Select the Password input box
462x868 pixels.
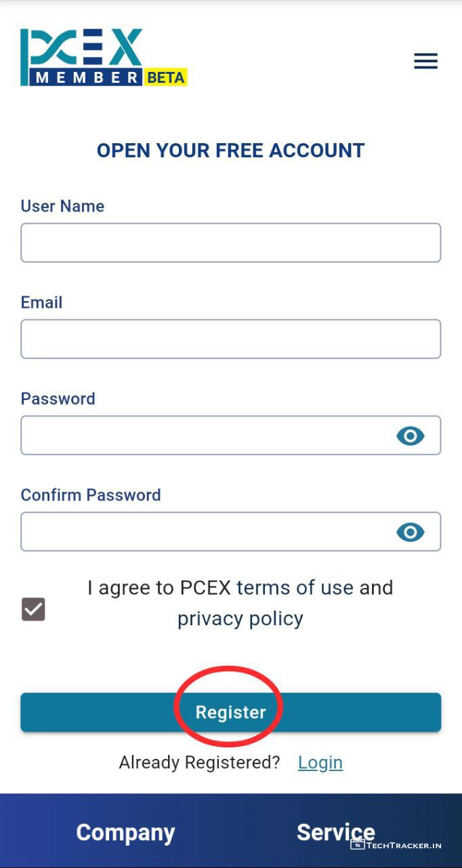[x=203, y=435]
